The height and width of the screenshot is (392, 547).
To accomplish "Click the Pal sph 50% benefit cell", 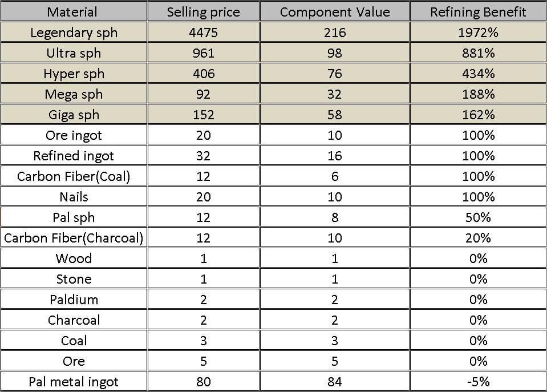I will pyautogui.click(x=478, y=217).
